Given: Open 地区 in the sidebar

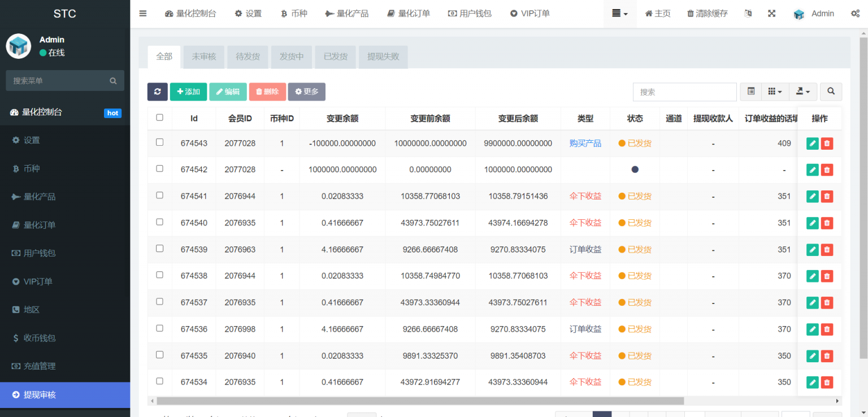Looking at the screenshot, I should [65, 310].
